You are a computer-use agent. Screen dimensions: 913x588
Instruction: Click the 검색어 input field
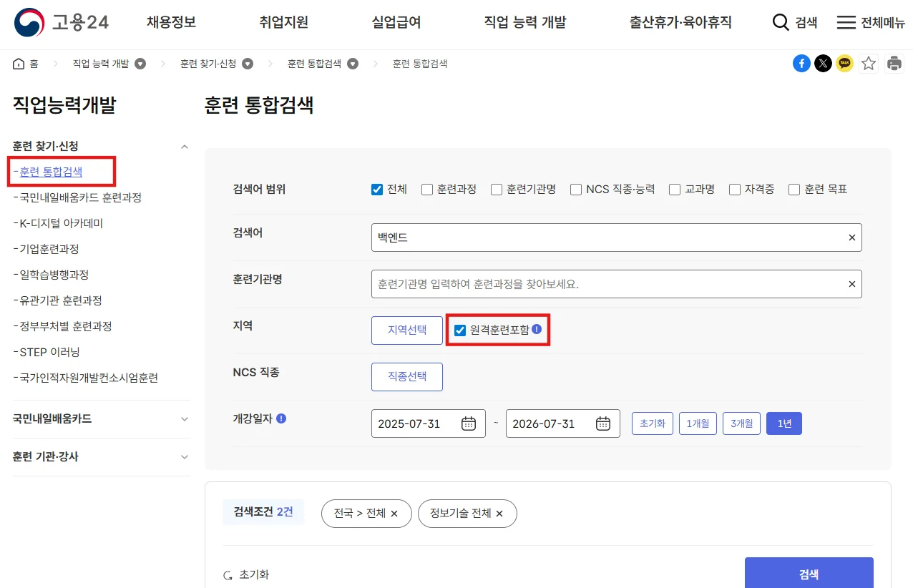tap(607, 237)
